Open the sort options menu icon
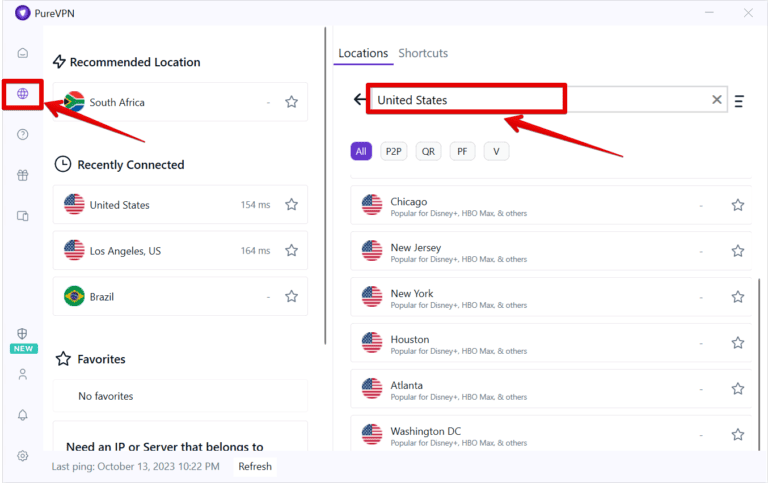Screen dimensions: 768x483 pos(739,101)
